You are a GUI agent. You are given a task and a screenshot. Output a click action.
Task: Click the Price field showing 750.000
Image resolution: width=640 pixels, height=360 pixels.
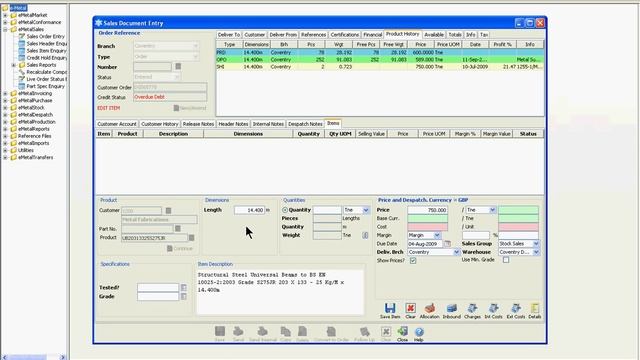click(x=427, y=210)
